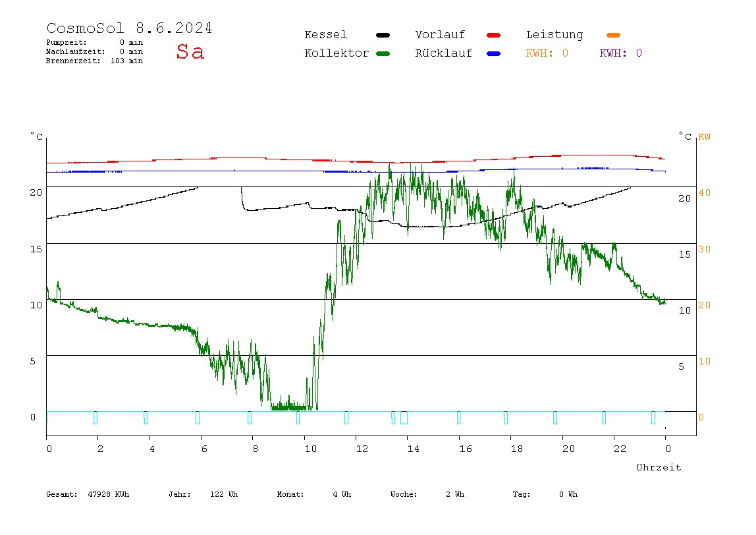Select the orange Leistung legend swatch
756x535 pixels.
click(x=613, y=35)
